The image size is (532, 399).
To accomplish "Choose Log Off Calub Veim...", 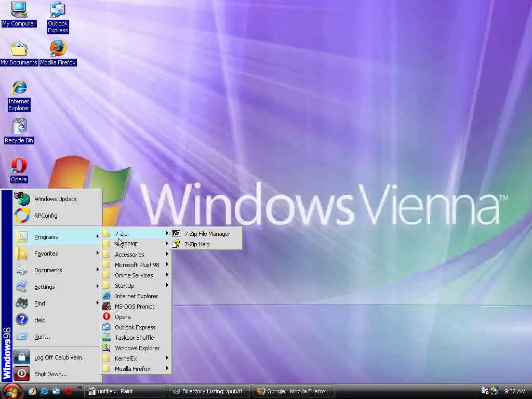I will [57, 357].
